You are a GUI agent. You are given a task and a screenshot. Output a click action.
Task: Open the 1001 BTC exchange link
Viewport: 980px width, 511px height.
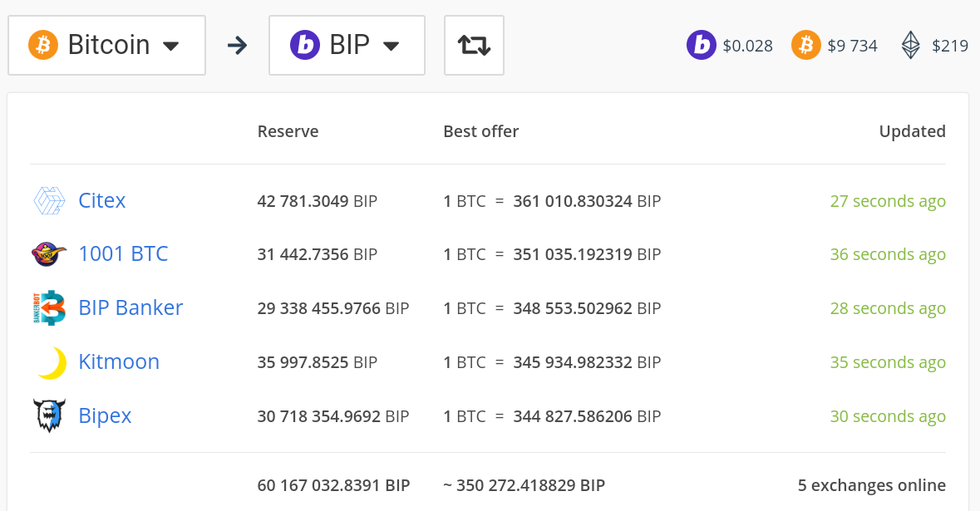coord(123,253)
